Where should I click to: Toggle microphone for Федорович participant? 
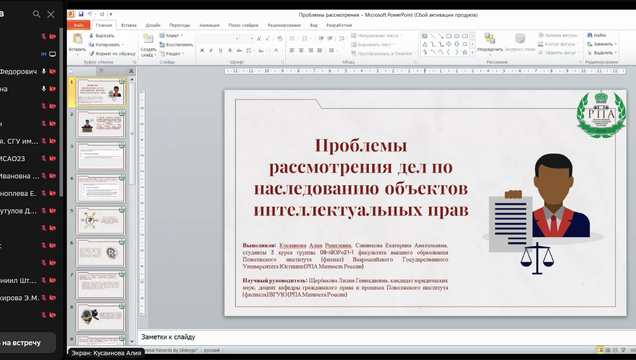pos(43,71)
